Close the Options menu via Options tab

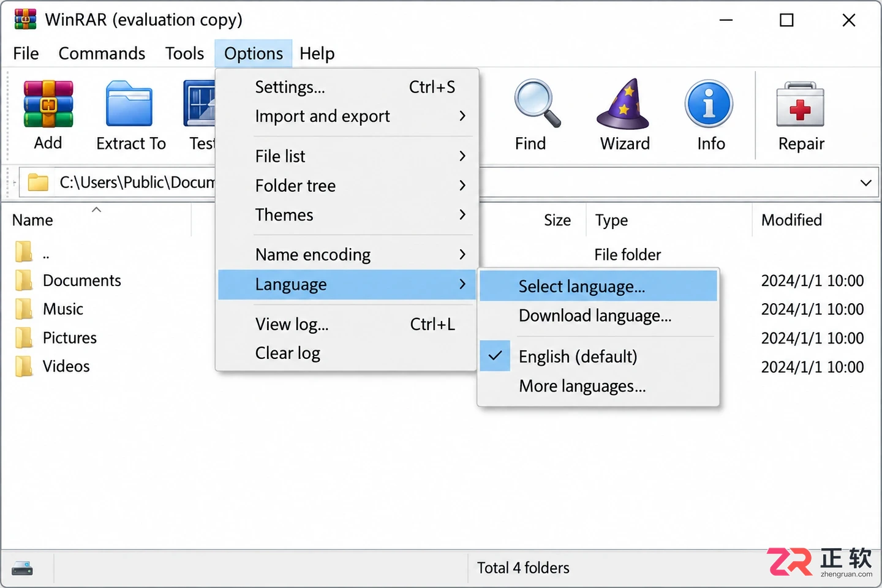254,54
